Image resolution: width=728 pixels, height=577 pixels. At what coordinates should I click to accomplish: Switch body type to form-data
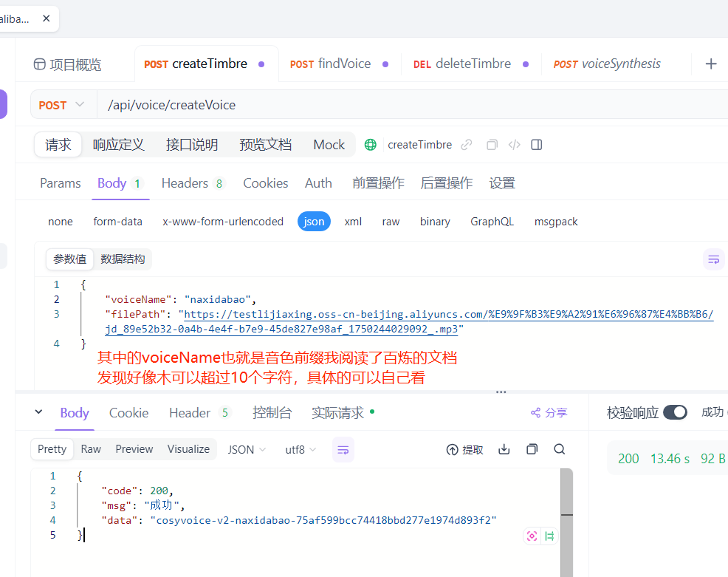(118, 221)
